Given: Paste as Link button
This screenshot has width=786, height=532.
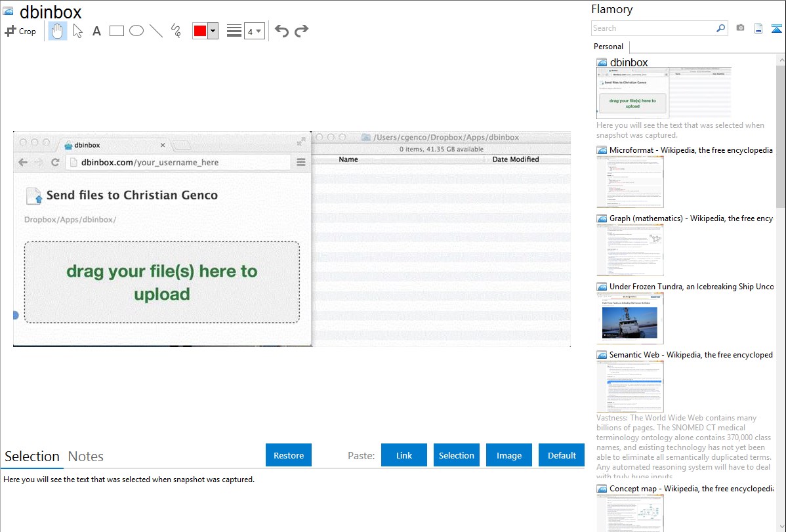Looking at the screenshot, I should click(x=404, y=455).
